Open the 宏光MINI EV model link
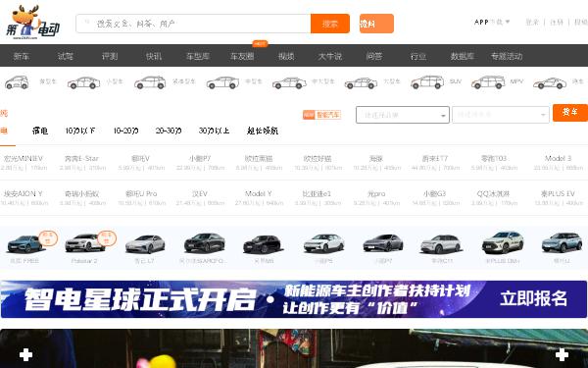The height and width of the screenshot is (368, 588). pyautogui.click(x=23, y=158)
